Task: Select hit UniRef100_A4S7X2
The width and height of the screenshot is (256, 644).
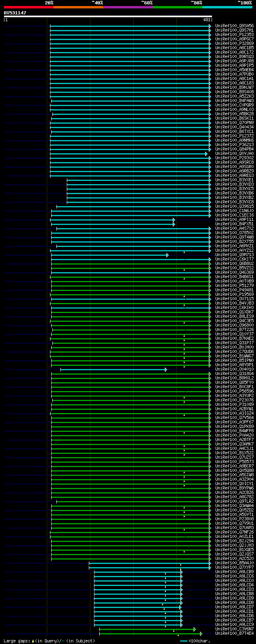Action: [234, 228]
